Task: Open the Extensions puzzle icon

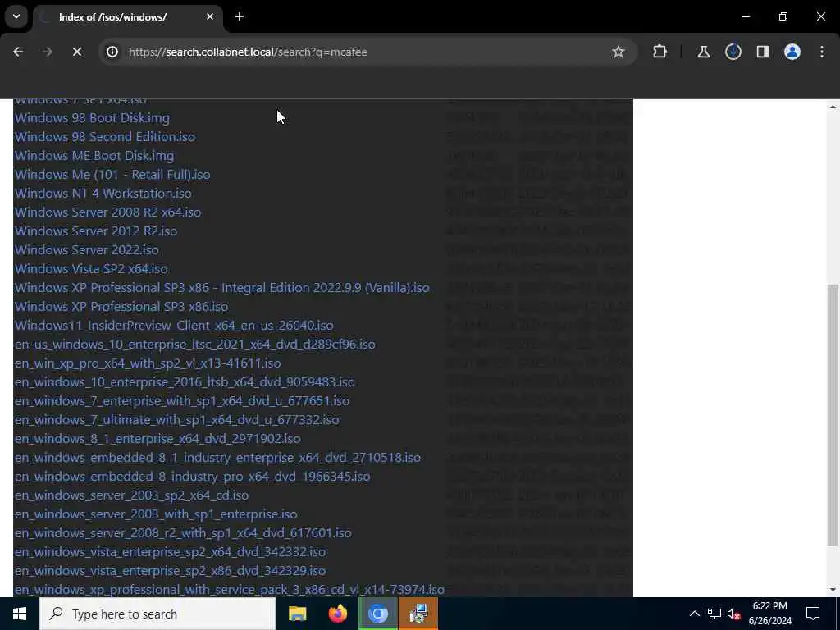Action: [660, 52]
